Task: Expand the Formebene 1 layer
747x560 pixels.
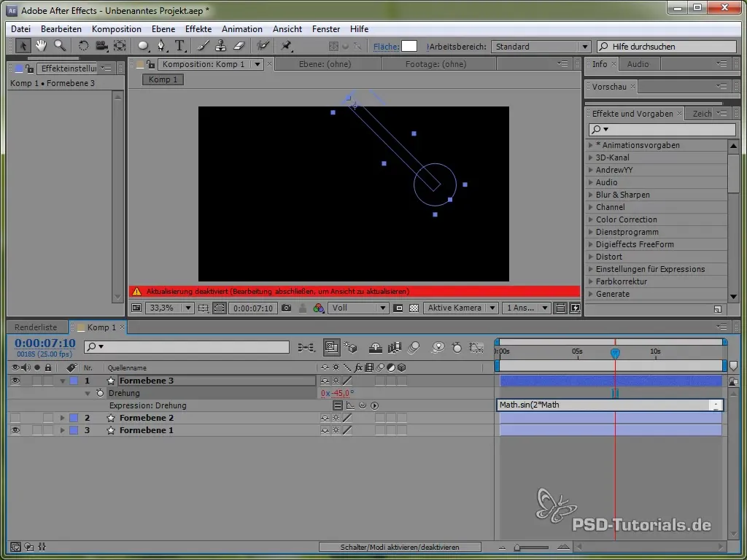Action: [62, 430]
